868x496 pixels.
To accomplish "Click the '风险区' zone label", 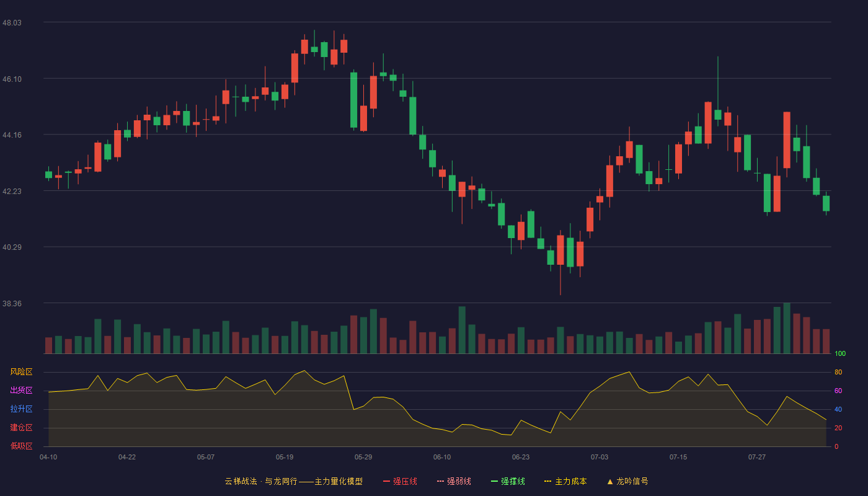I will (x=21, y=372).
